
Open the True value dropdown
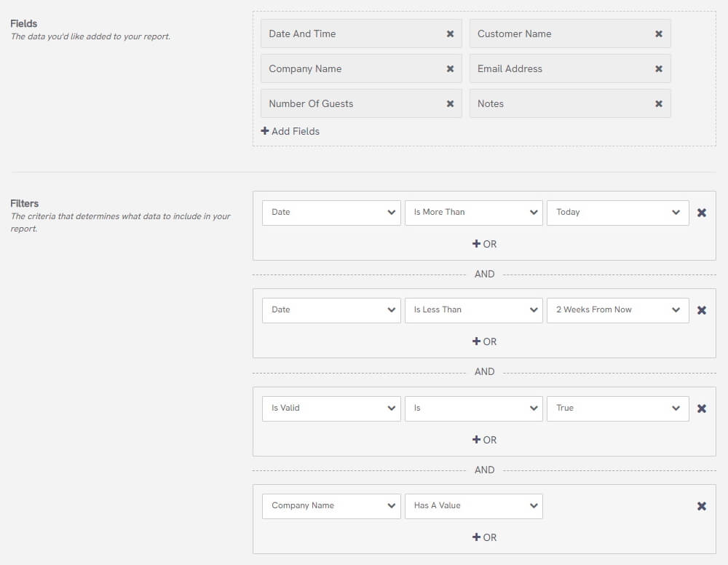617,408
